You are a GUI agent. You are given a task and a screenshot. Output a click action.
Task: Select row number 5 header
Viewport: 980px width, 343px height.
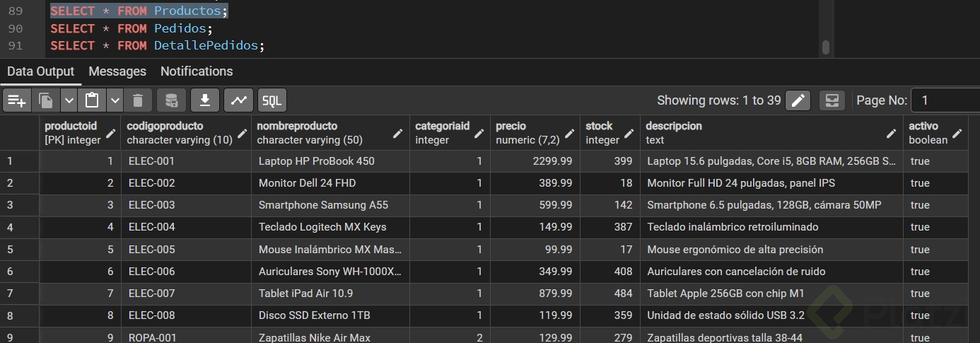click(x=20, y=250)
